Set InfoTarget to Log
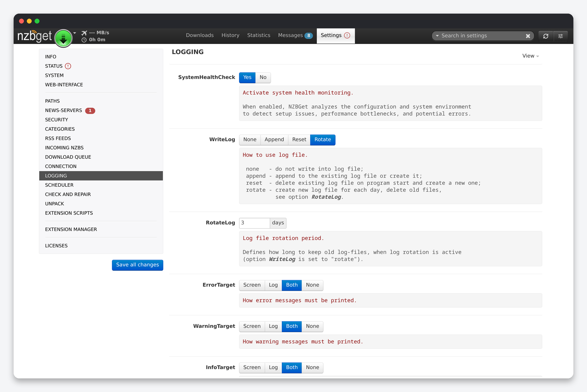The image size is (587, 392). click(273, 367)
